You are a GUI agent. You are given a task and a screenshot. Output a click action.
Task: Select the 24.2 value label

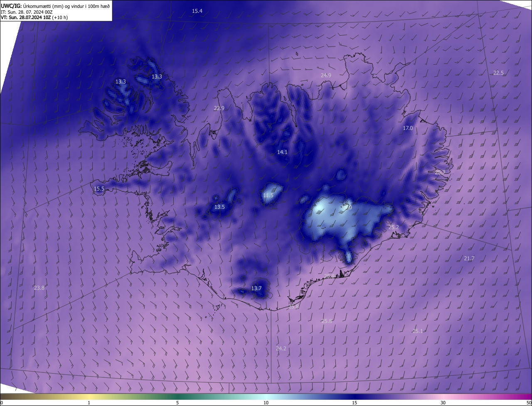point(281,349)
